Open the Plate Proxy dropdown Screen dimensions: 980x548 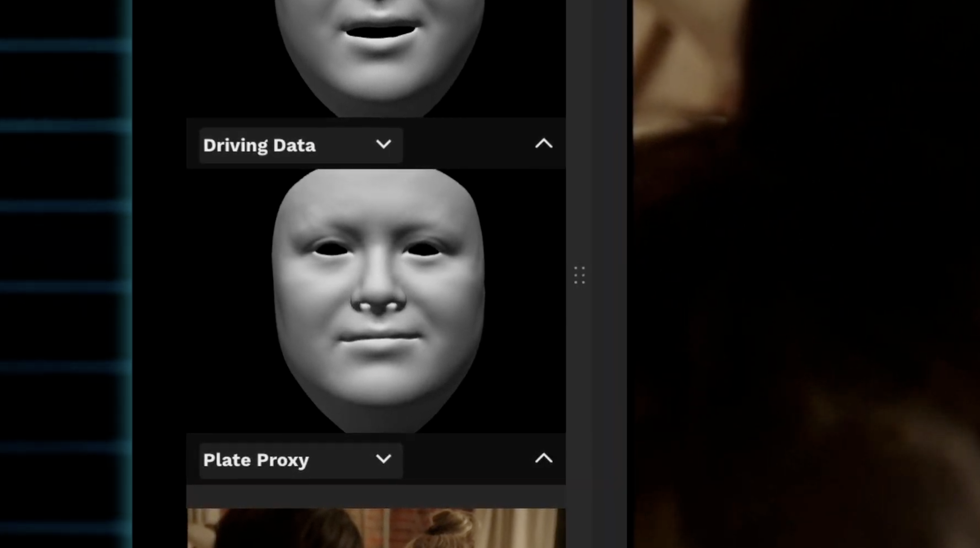pos(301,460)
